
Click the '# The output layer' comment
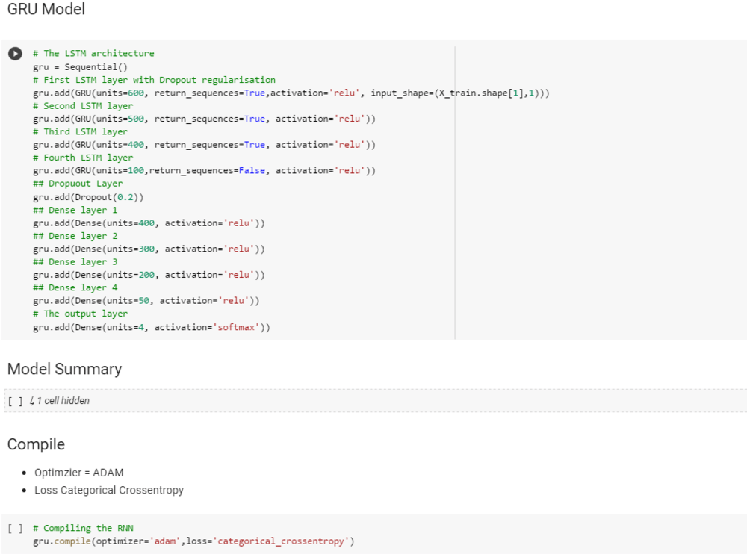coord(81,314)
